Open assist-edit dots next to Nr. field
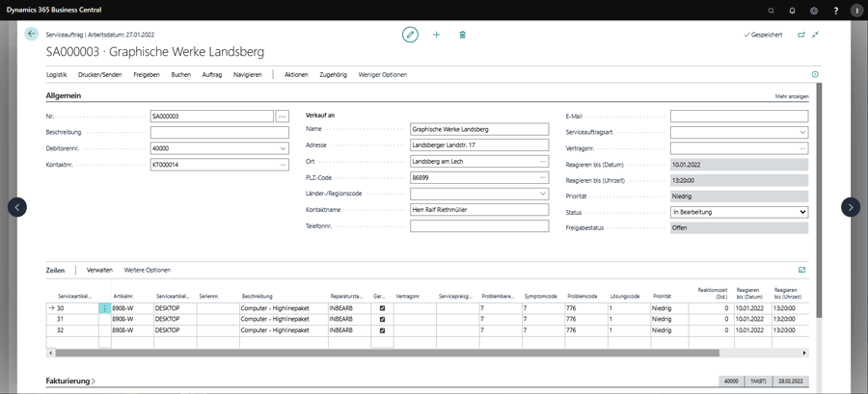This screenshot has height=394, width=868. [x=283, y=116]
